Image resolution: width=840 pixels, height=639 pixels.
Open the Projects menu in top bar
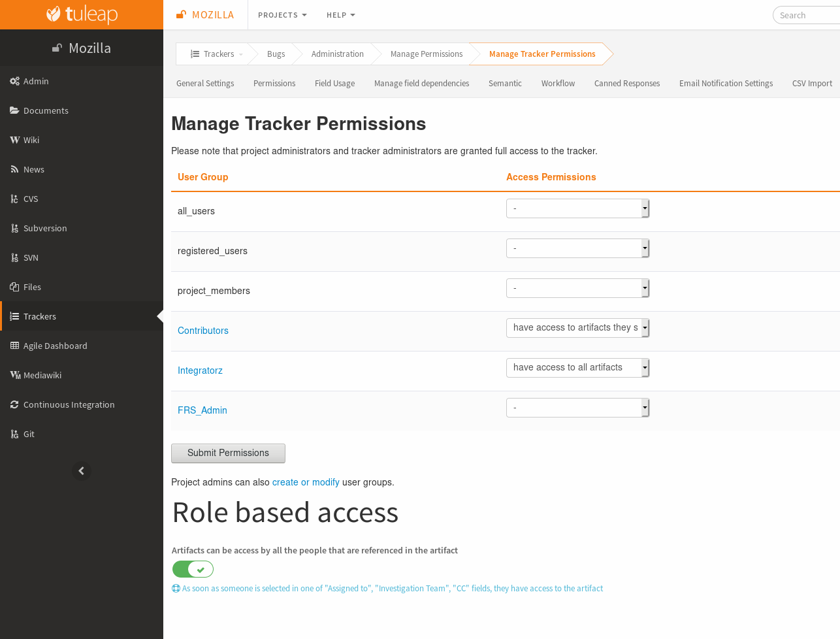[282, 15]
